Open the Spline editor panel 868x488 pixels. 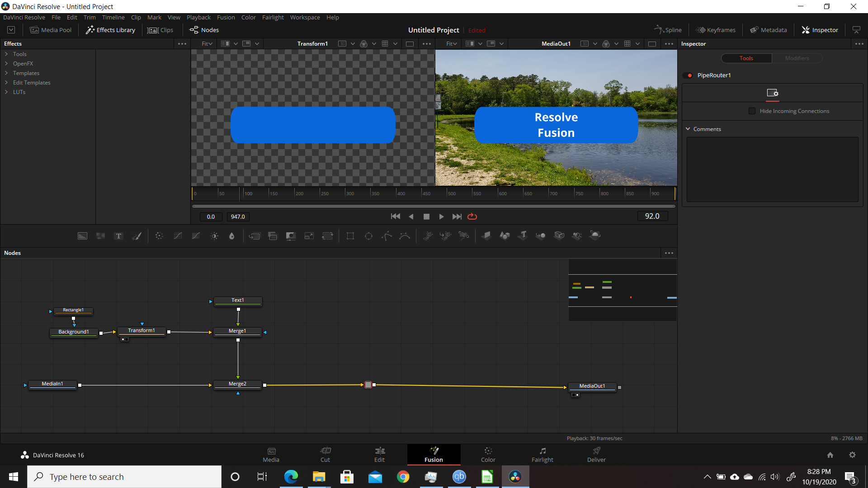(668, 30)
